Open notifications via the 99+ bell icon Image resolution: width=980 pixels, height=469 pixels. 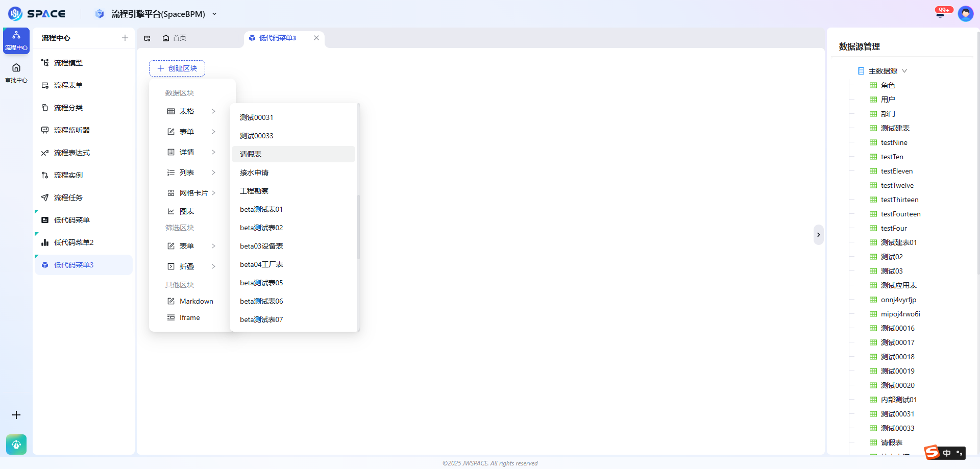coord(941,13)
